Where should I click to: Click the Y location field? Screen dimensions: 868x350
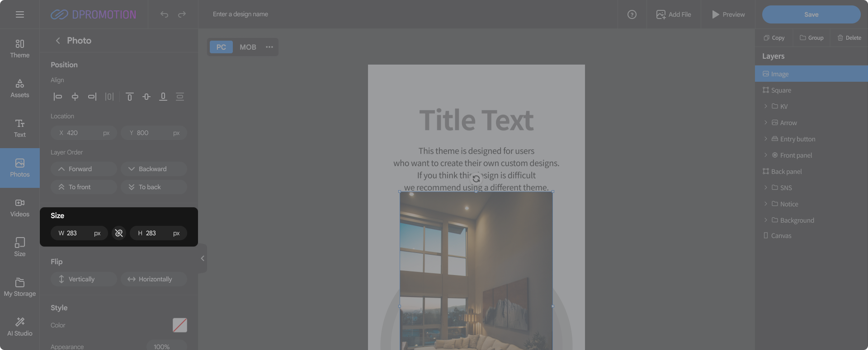coord(154,133)
